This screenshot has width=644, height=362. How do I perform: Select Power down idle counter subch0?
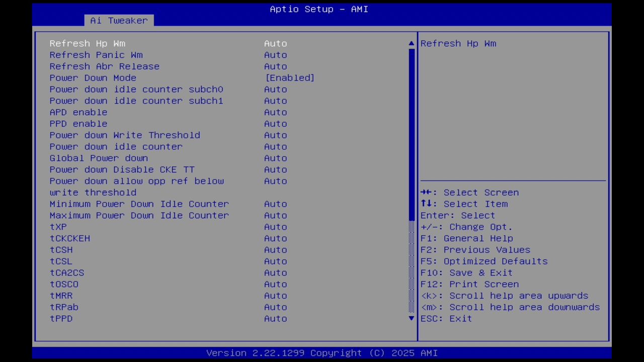coord(136,89)
